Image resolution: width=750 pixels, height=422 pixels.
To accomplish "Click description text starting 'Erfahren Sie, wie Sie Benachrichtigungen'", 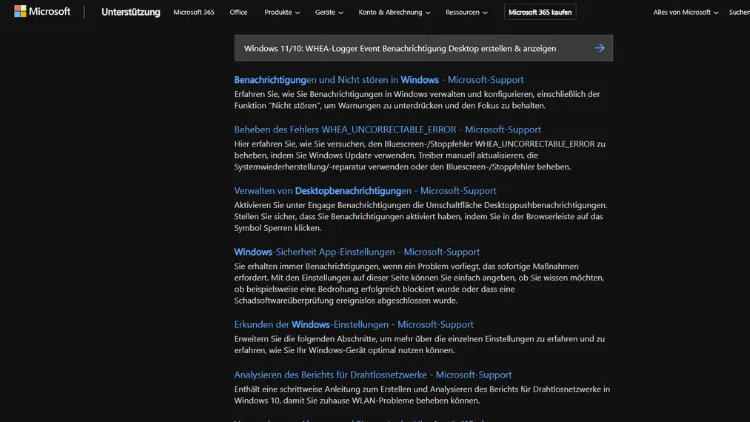I will click(x=417, y=100).
